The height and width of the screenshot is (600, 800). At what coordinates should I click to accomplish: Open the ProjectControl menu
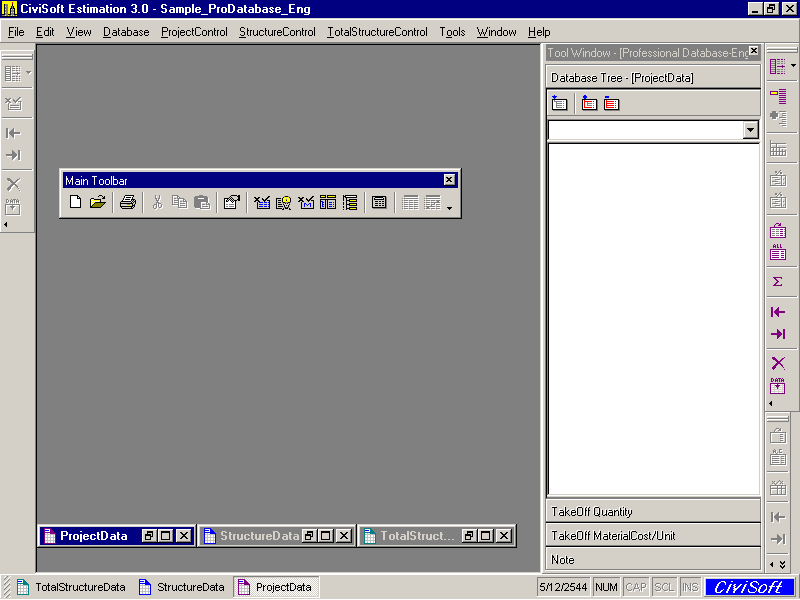pos(194,32)
